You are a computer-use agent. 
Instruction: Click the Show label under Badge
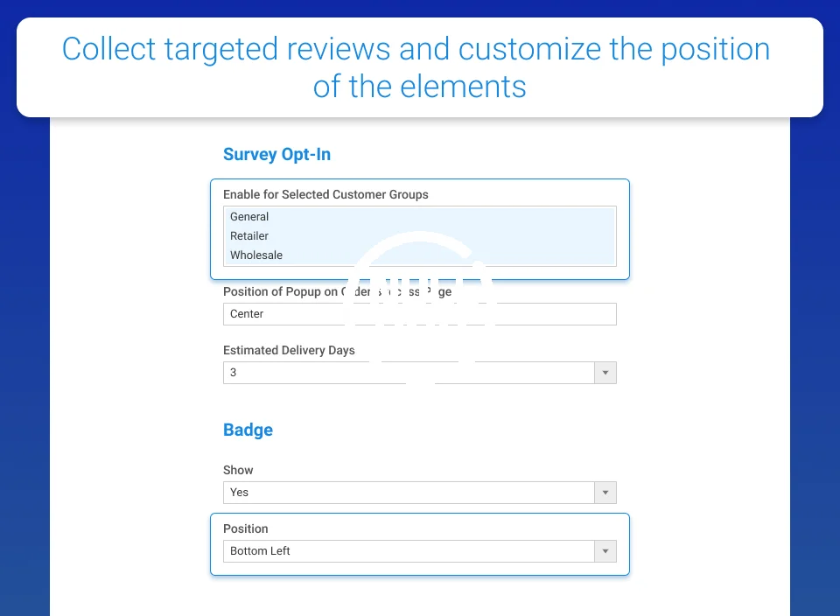tap(238, 470)
